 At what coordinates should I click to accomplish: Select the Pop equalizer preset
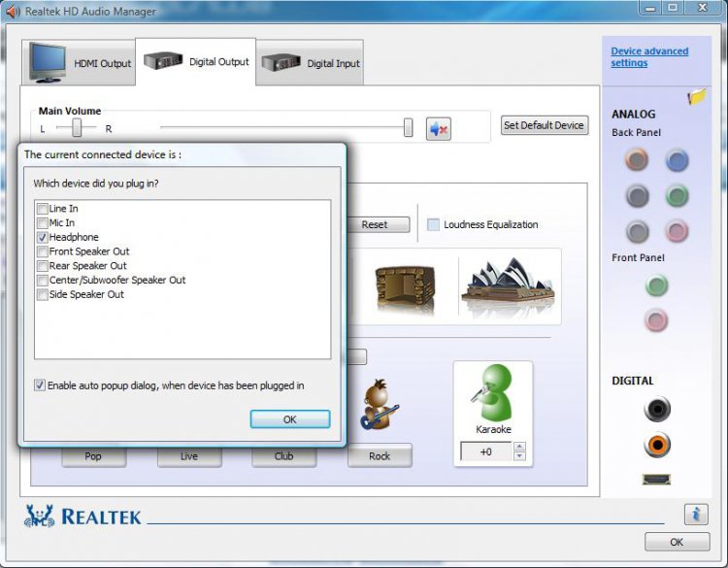pos(94,456)
